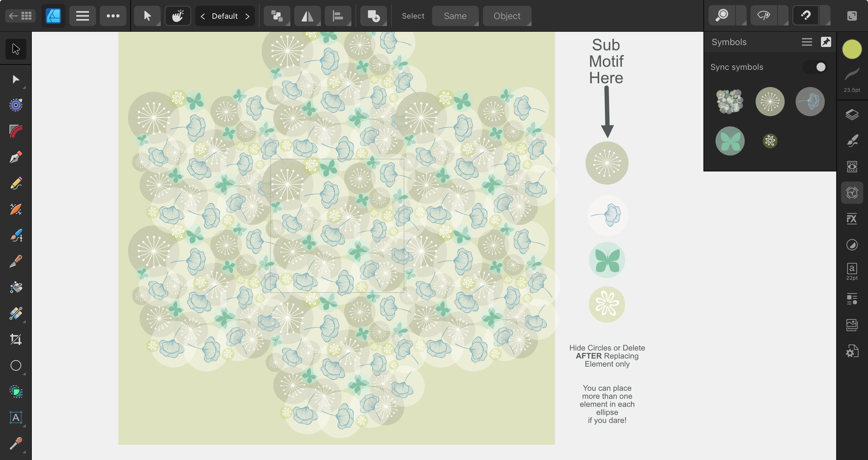Image resolution: width=868 pixels, height=460 pixels.
Task: Switch to next preset after Default
Action: 247,16
